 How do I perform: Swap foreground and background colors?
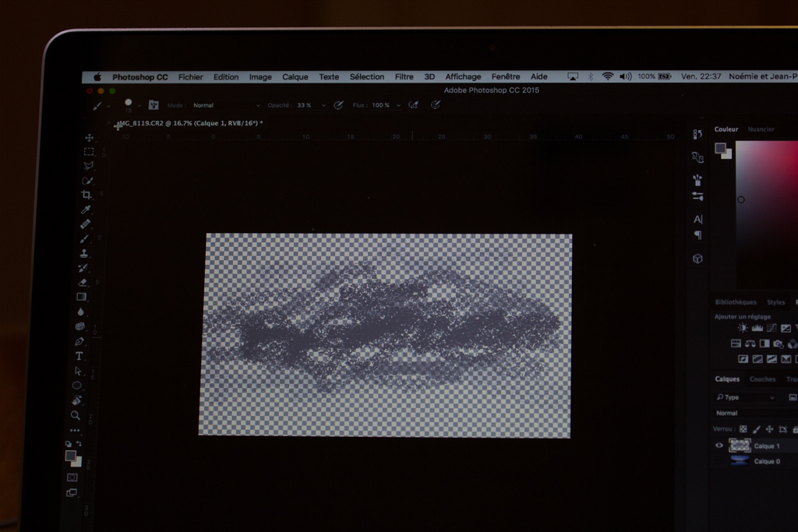[79, 443]
